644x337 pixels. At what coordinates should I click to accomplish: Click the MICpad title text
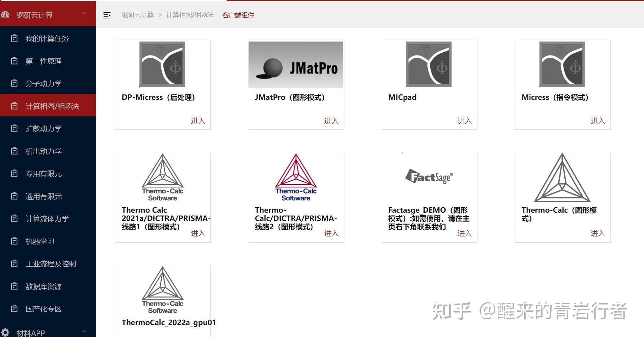[402, 97]
